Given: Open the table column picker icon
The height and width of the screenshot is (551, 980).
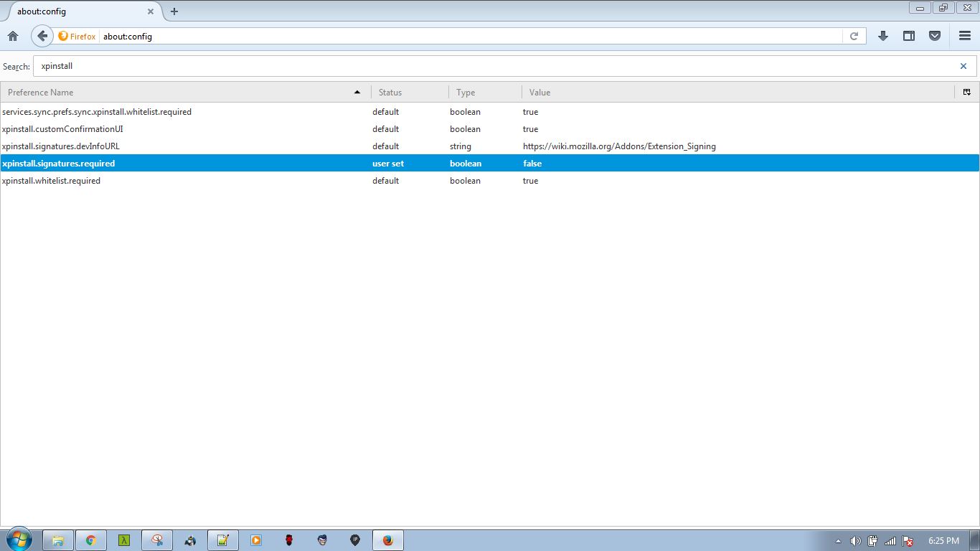Looking at the screenshot, I should coord(966,92).
